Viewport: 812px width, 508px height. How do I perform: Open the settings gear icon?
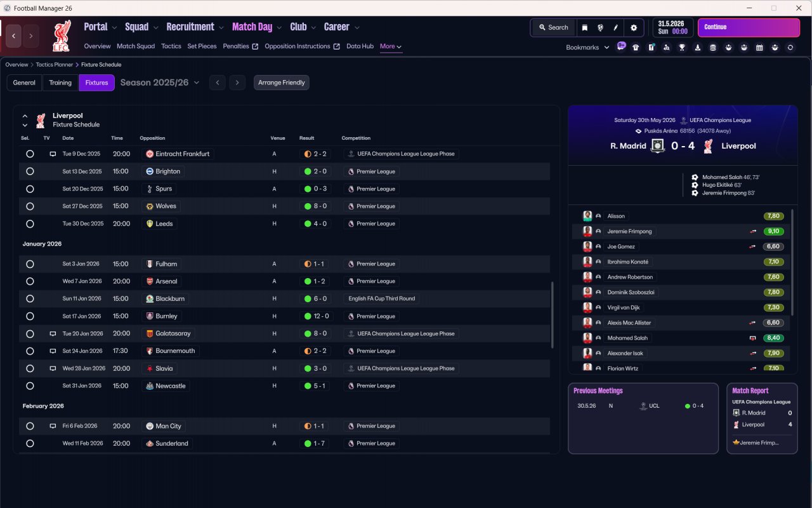coord(634,27)
